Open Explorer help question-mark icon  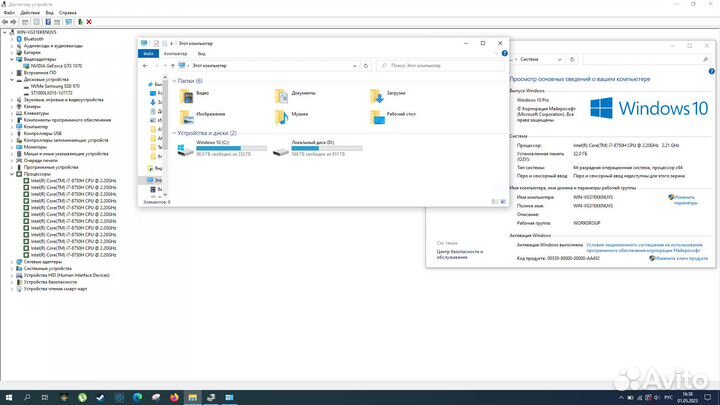[505, 53]
